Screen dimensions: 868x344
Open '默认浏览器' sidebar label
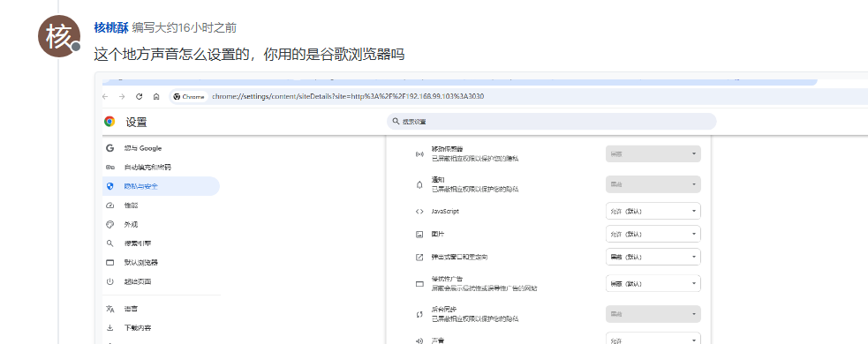[x=141, y=263]
